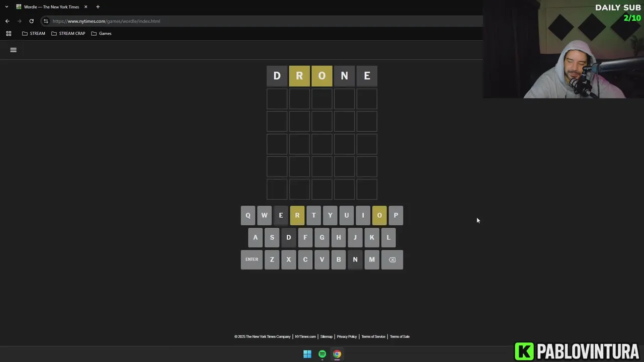Click the nytimes.com address bar

click(x=262, y=21)
